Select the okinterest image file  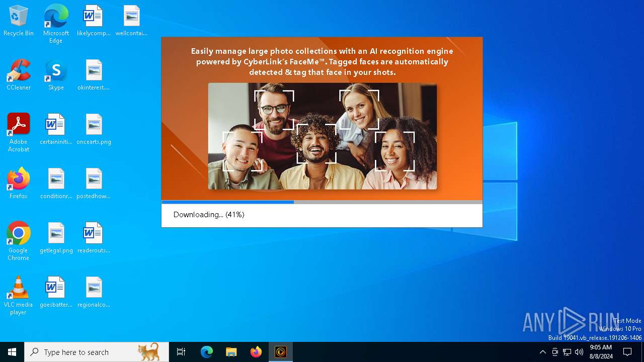tap(94, 75)
